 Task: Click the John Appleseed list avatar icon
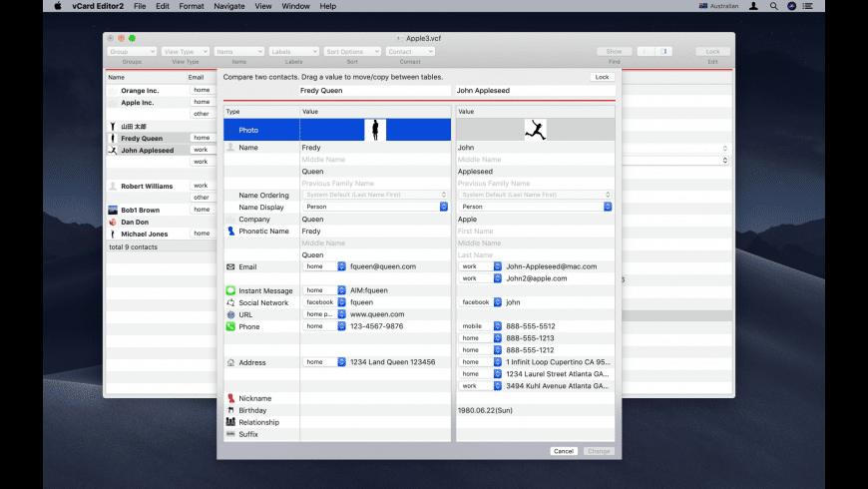pos(113,150)
